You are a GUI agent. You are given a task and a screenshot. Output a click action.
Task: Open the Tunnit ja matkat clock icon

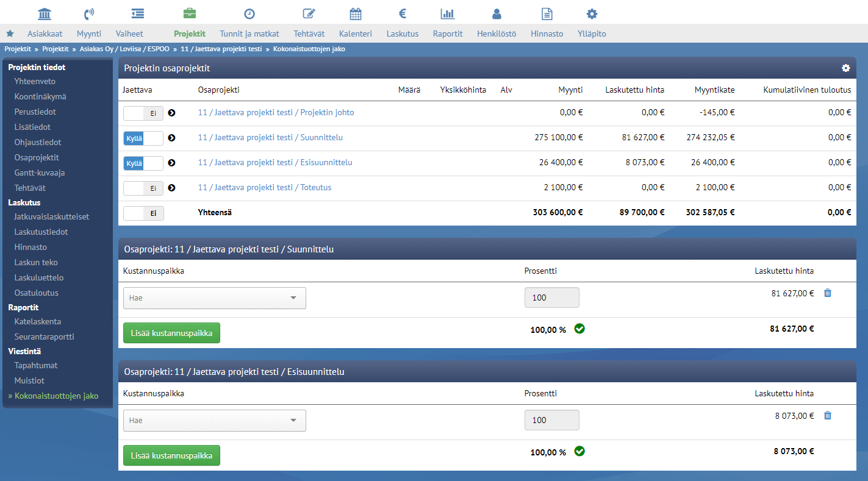(x=249, y=13)
